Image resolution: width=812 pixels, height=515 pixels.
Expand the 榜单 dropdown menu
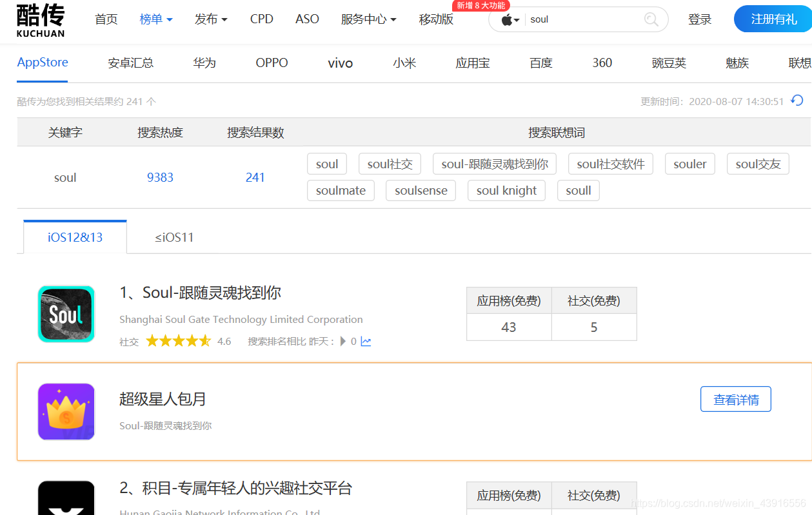coord(156,19)
